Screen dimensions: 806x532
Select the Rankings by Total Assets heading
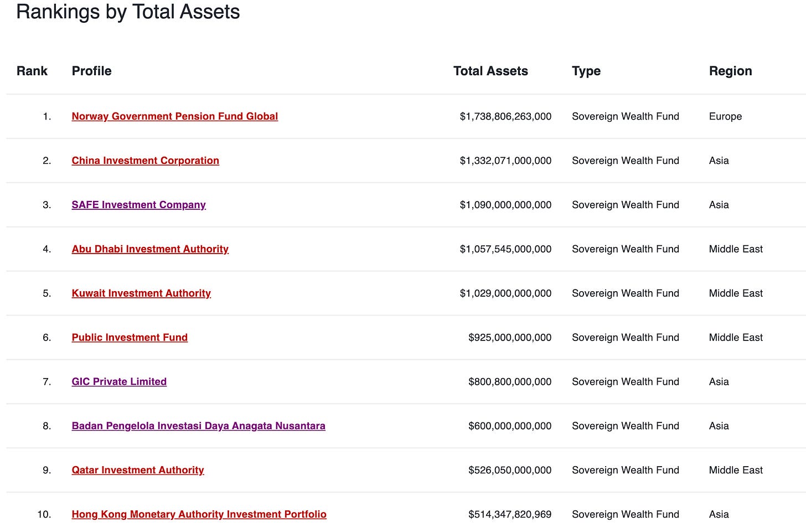pyautogui.click(x=128, y=12)
